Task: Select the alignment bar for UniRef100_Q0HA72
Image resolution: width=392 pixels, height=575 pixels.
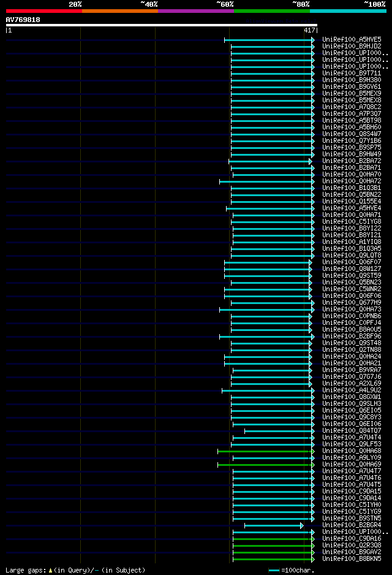Action: (266, 181)
